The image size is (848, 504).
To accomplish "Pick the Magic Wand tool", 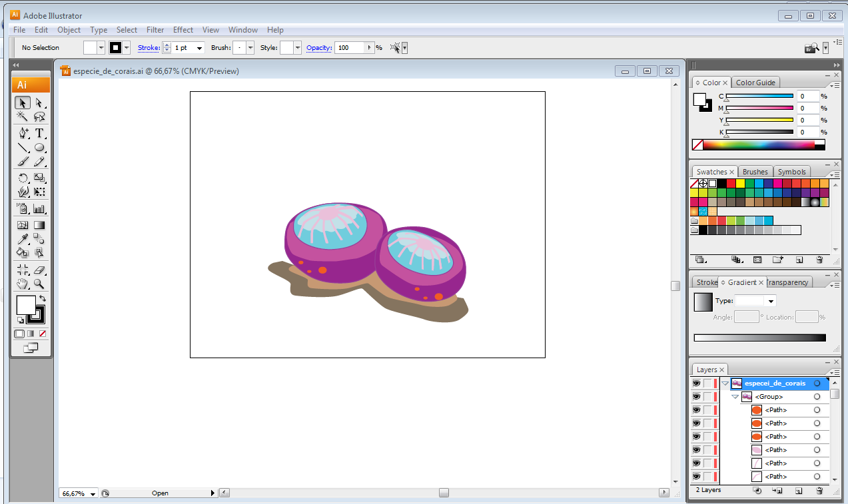I will point(23,117).
